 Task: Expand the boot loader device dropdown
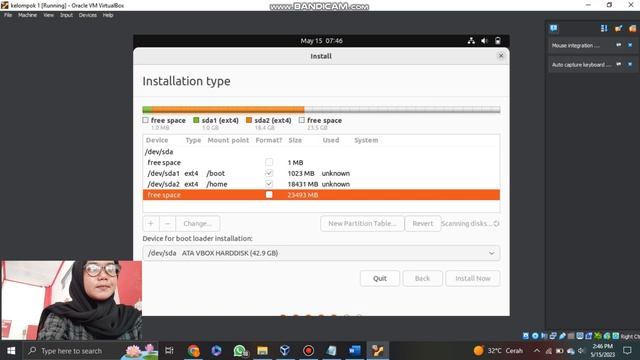(491, 253)
